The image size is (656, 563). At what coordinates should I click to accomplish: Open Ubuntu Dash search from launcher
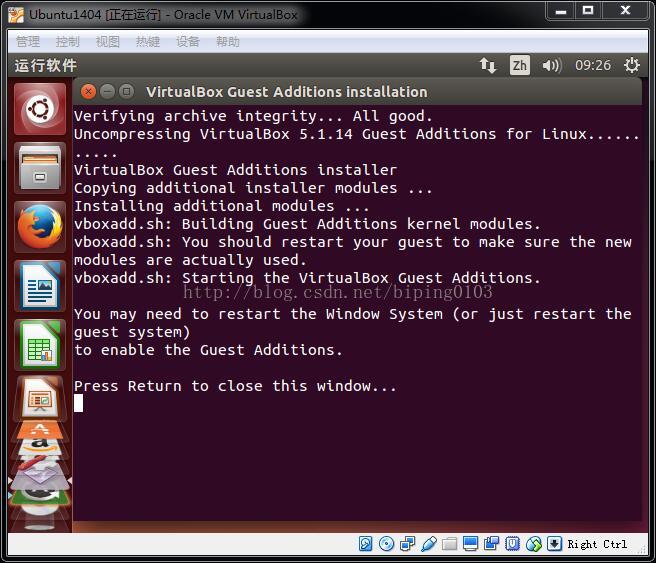pos(40,109)
